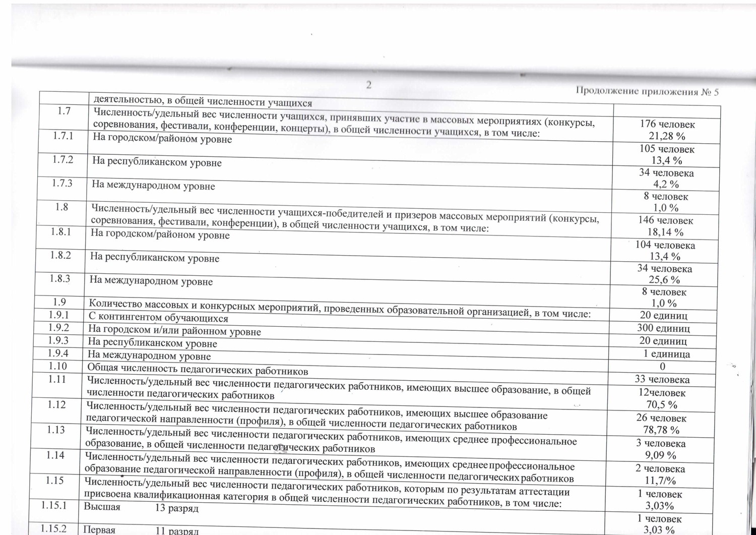Image resolution: width=756 pixels, height=535 pixels.
Task: Click the value '1 единица'
Action: [x=667, y=354]
